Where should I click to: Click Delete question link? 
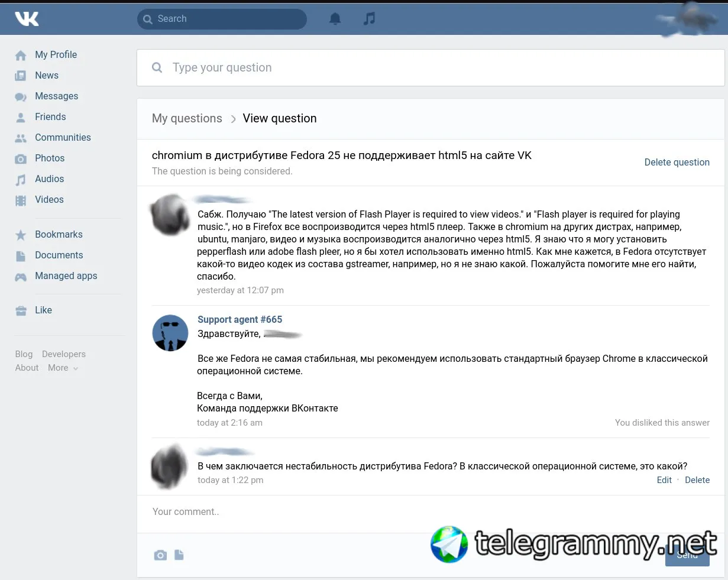pos(677,162)
